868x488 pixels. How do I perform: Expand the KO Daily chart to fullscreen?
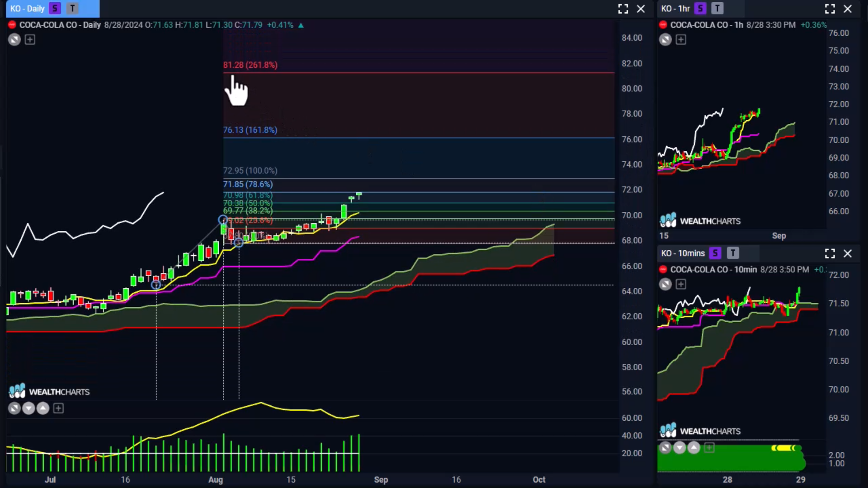(623, 9)
